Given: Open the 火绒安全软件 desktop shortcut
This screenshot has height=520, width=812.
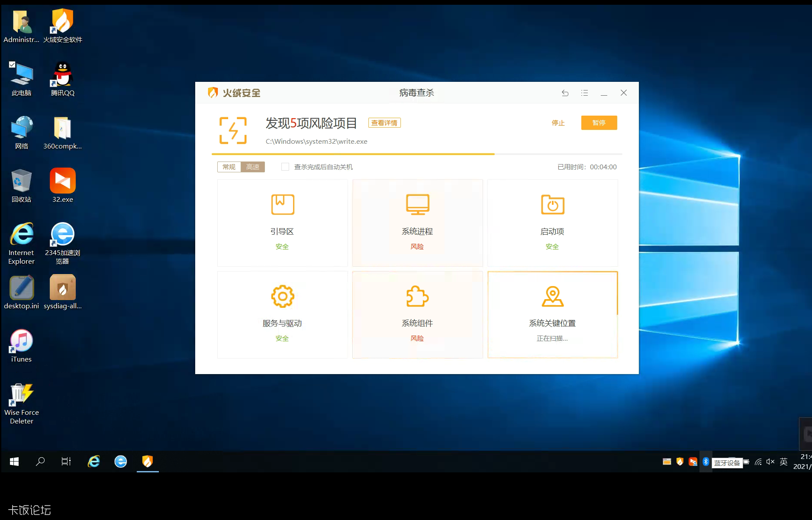Looking at the screenshot, I should pyautogui.click(x=63, y=26).
